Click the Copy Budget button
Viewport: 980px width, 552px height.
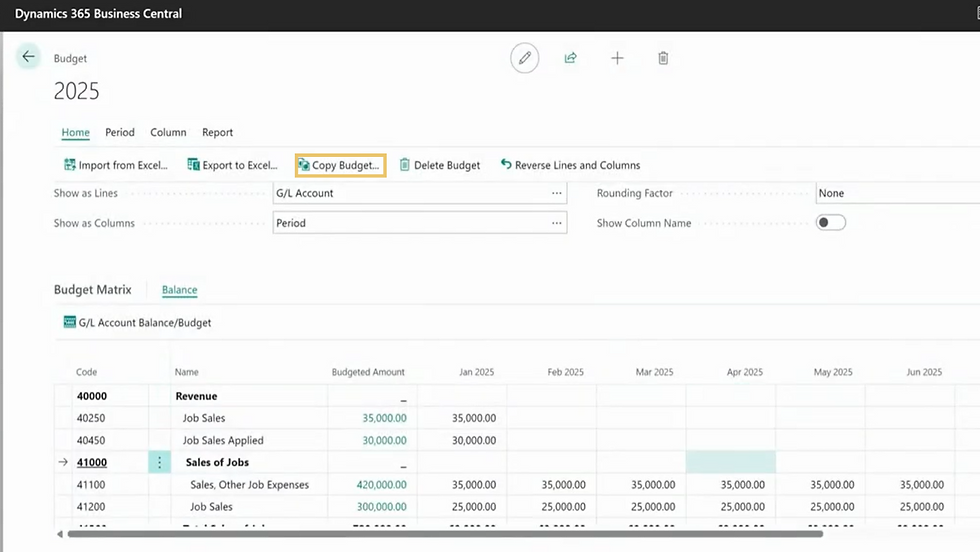pyautogui.click(x=341, y=165)
